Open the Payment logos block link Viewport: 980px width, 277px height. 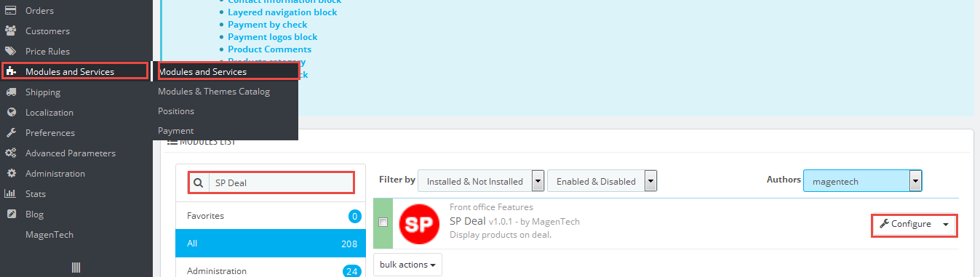click(272, 37)
